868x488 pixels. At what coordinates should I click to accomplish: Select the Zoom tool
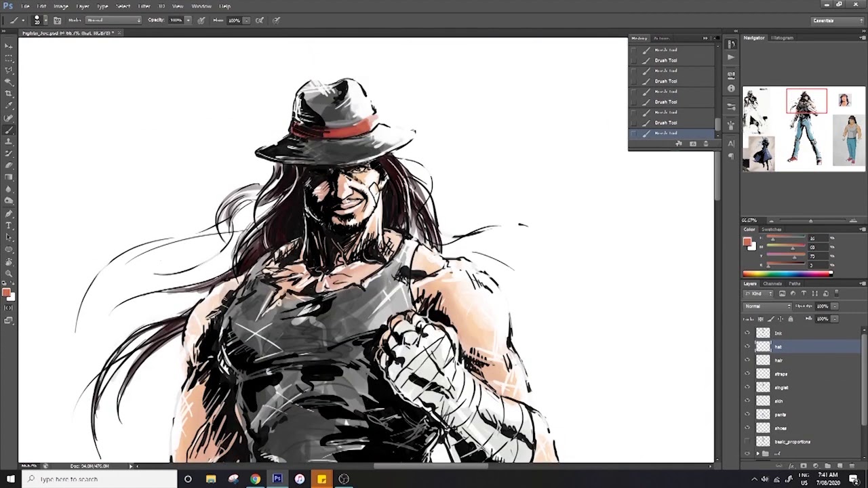point(8,273)
